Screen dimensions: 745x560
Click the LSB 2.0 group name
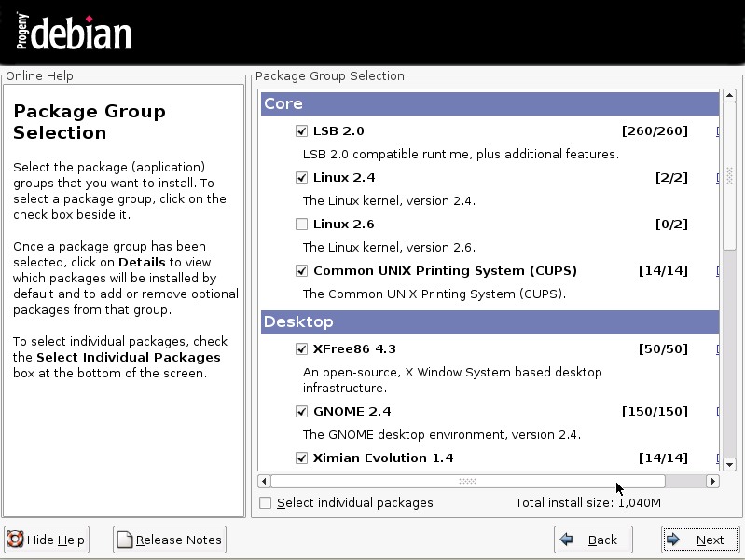coord(338,130)
